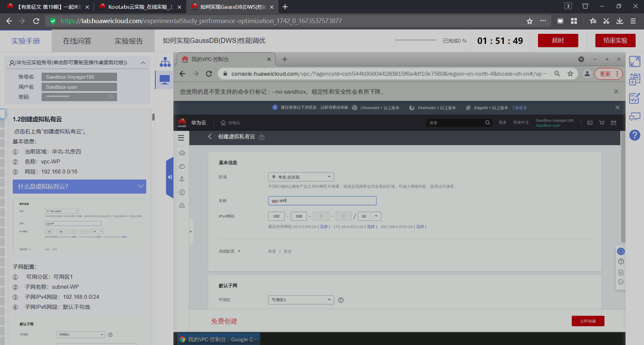The image size is (644, 345).
Task: Click the fullscreen expand icon on right rail
Action: click(635, 62)
